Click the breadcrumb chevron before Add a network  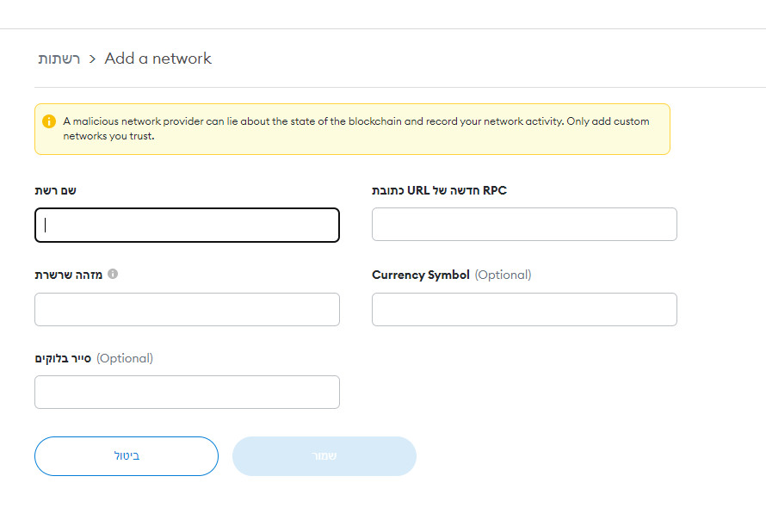(x=92, y=59)
